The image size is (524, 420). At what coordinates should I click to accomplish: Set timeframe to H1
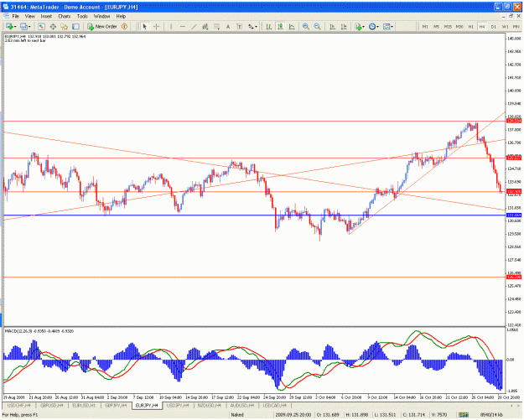(471, 26)
